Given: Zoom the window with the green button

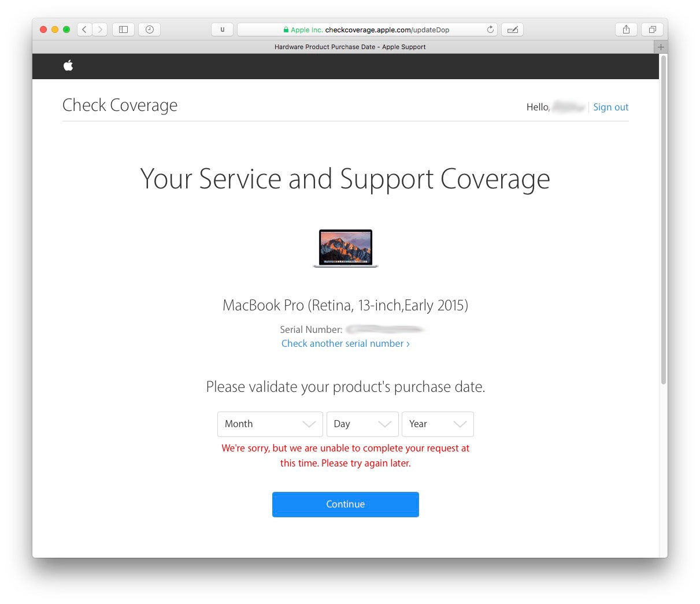Looking at the screenshot, I should [66, 29].
